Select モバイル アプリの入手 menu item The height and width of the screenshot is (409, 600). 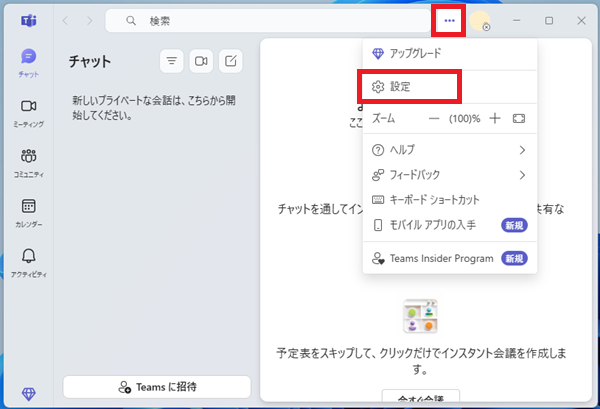click(450, 225)
